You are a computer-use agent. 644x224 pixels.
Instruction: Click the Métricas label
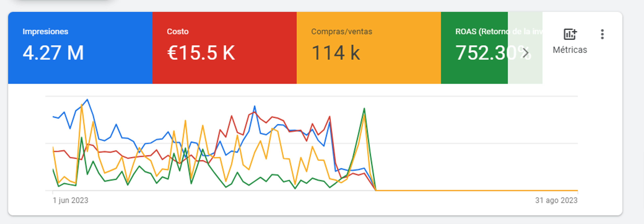570,50
